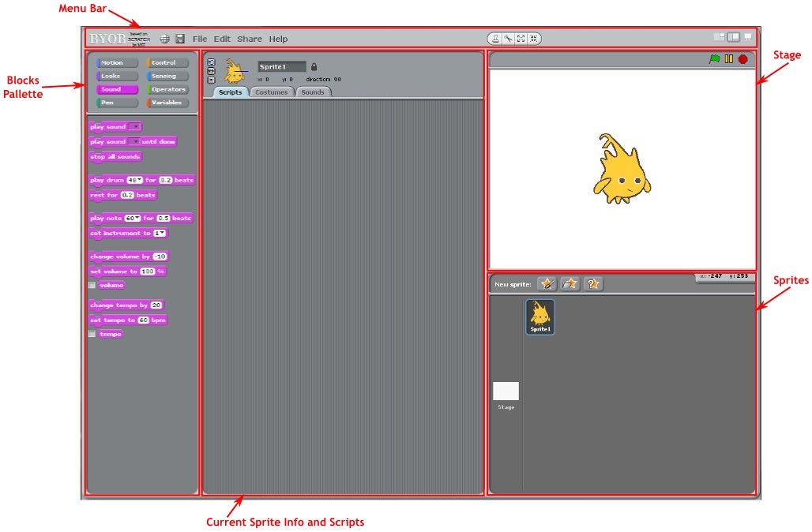Enable the tempo reporter checkbox

click(92, 334)
